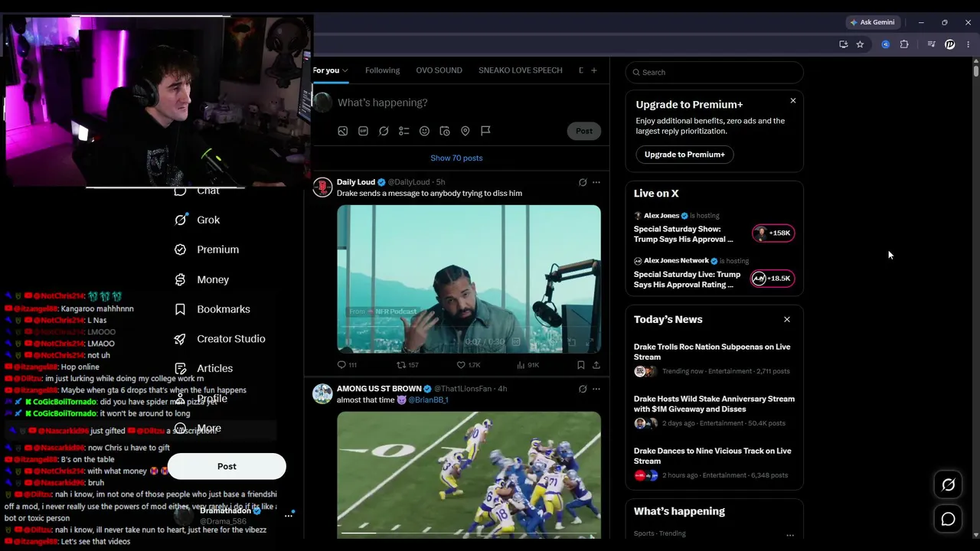Click the Ask Gemini button

872,22
